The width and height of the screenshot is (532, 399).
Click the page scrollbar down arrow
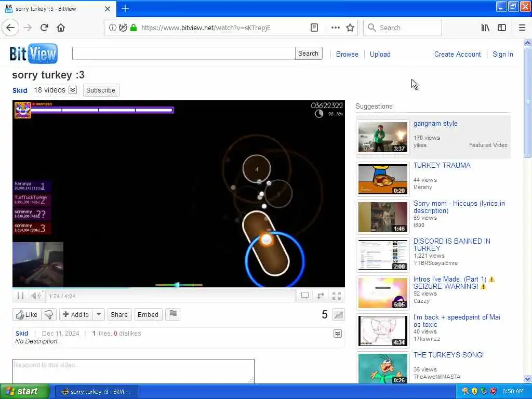tap(527, 379)
